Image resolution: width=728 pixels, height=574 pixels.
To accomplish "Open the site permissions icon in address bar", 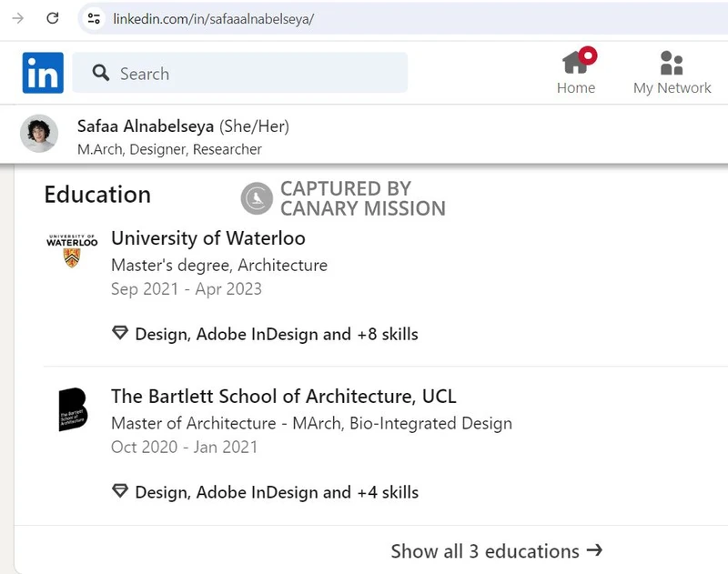I will [x=94, y=16].
